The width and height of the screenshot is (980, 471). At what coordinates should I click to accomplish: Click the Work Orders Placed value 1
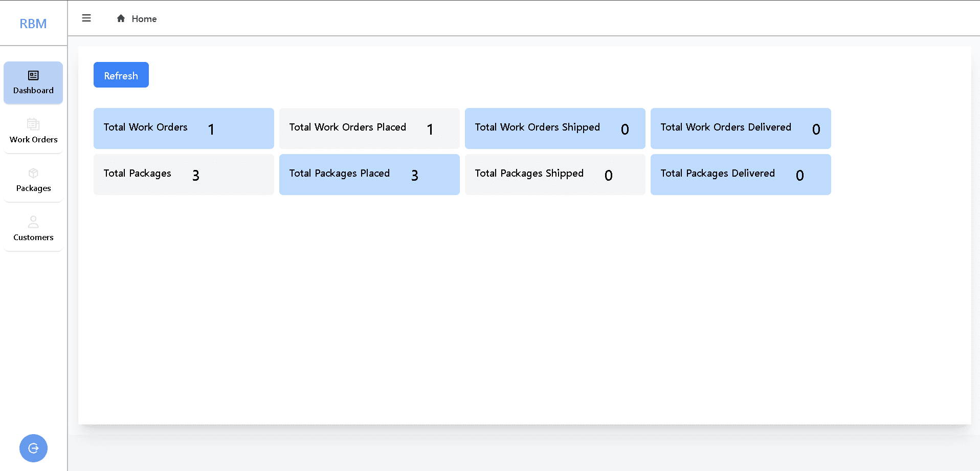pos(430,130)
